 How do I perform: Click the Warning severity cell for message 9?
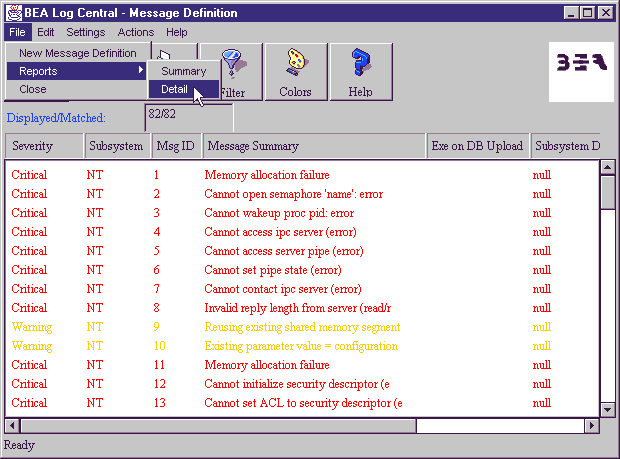coord(32,327)
